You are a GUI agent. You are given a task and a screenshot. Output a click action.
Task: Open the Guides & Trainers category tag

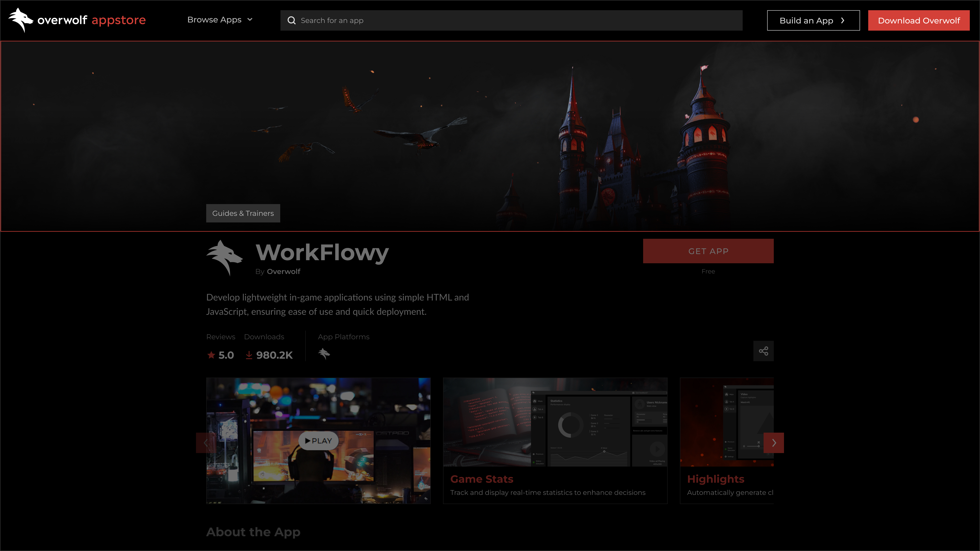click(x=243, y=213)
